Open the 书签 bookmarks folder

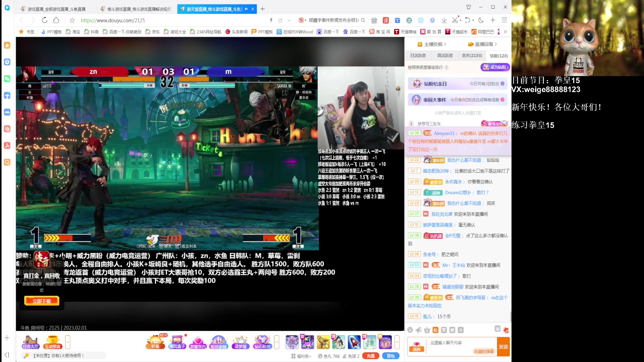26,32
